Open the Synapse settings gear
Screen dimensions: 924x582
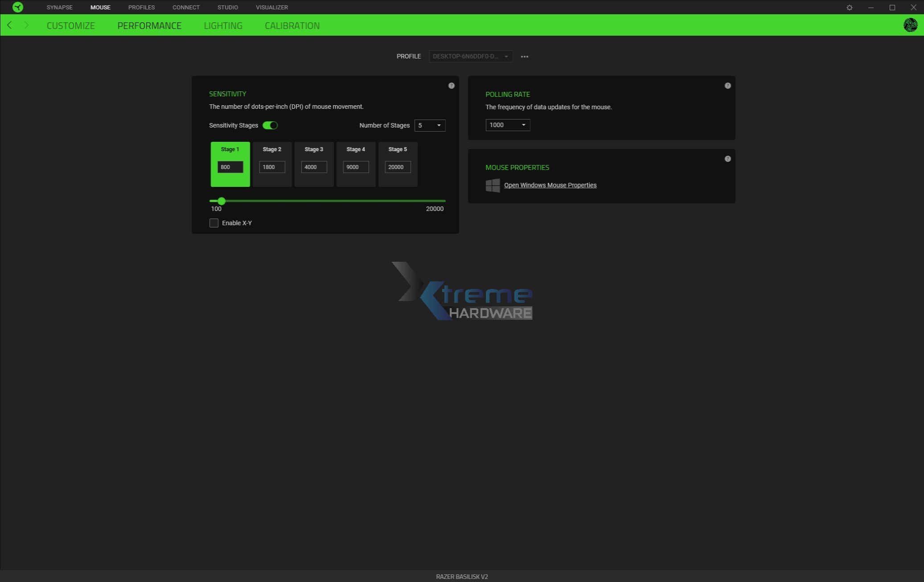coord(850,7)
